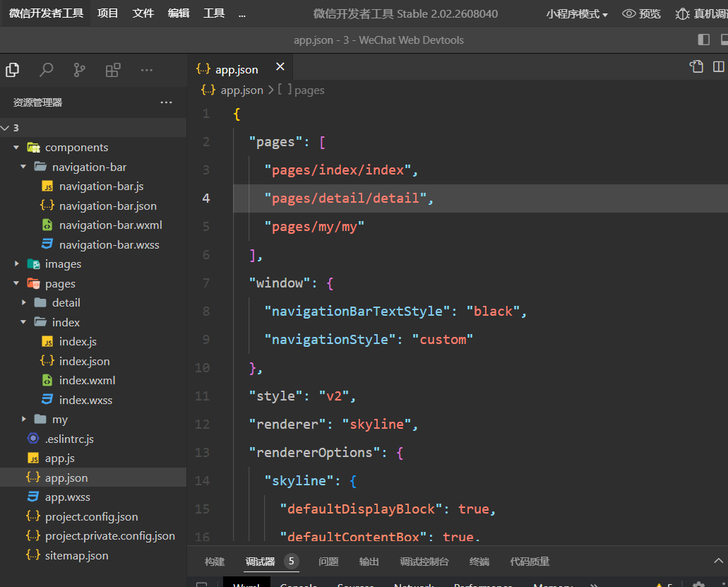Open the 项目 menu
This screenshot has height=587, width=728.
pyautogui.click(x=108, y=13)
